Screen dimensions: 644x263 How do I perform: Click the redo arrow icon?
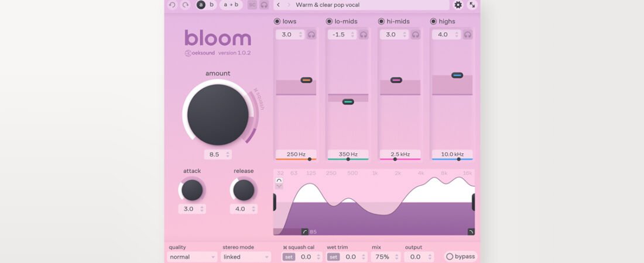pyautogui.click(x=185, y=5)
